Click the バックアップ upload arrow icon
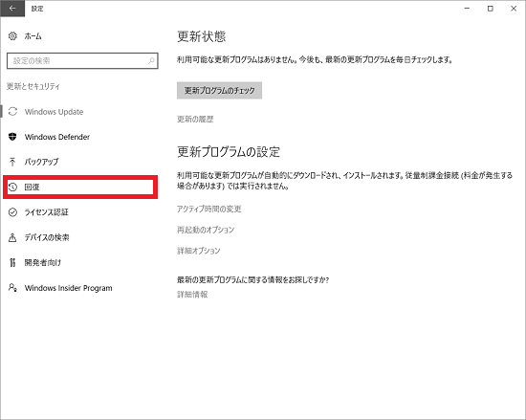The width and height of the screenshot is (526, 420). pyautogui.click(x=12, y=162)
